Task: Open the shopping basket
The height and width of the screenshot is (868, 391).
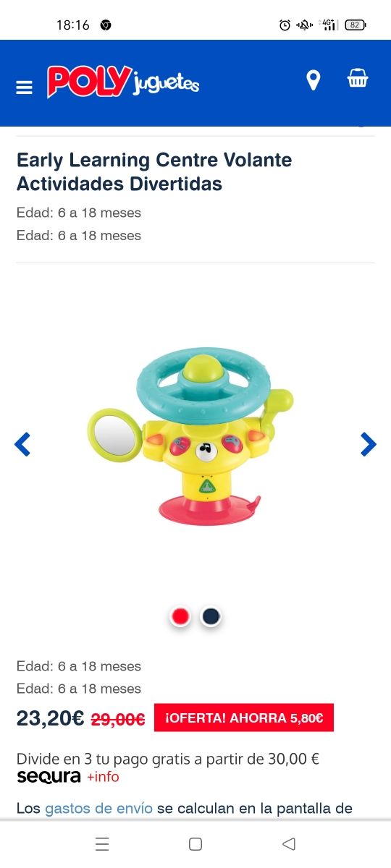Action: (358, 78)
